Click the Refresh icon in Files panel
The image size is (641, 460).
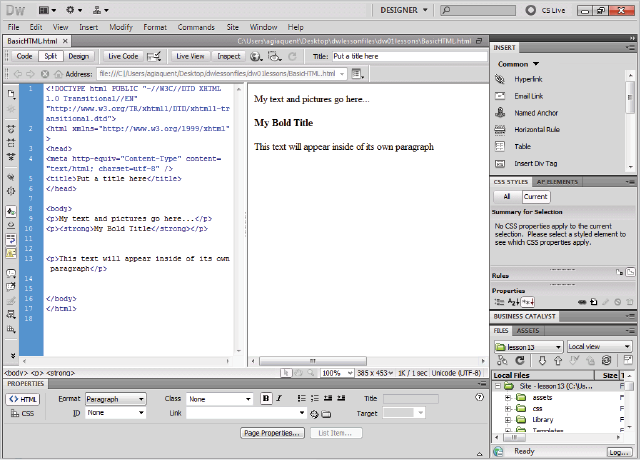click(x=520, y=361)
